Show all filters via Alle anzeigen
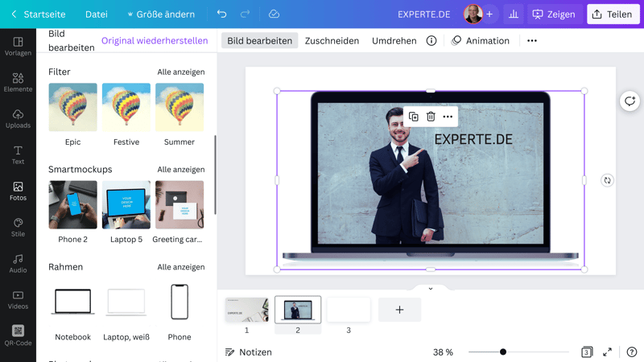This screenshot has height=362, width=644. (x=180, y=72)
